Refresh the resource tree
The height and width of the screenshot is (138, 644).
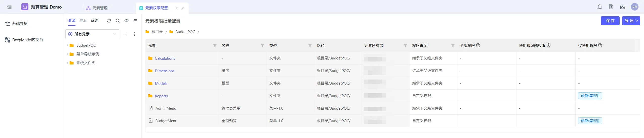[x=109, y=21]
